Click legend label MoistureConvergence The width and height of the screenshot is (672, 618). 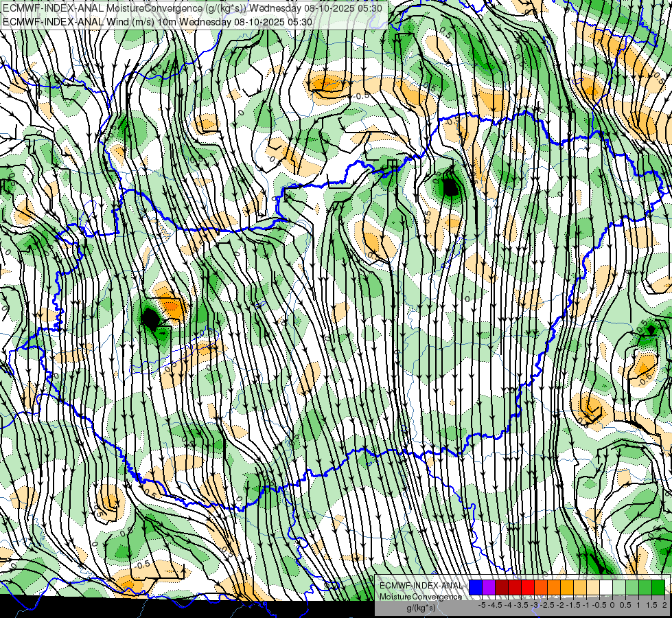pyautogui.click(x=420, y=597)
